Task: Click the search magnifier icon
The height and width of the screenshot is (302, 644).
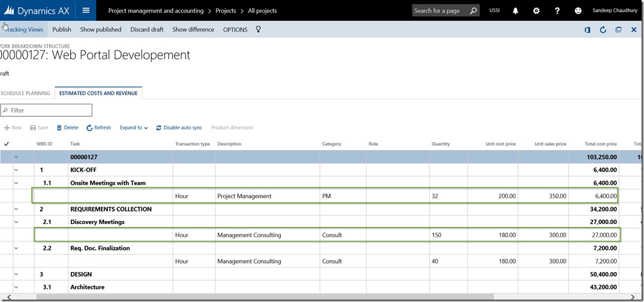Action: (x=473, y=11)
